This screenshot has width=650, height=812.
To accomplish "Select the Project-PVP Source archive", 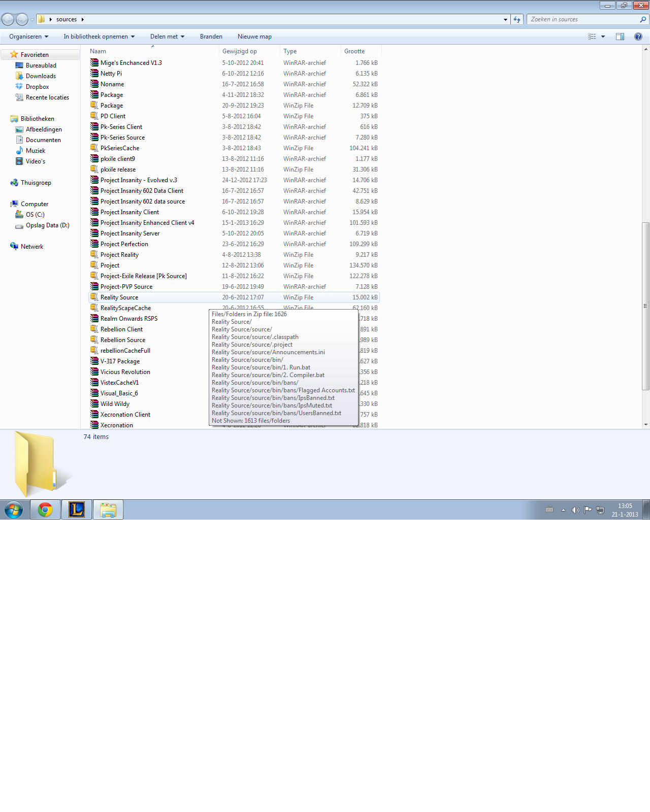I will point(234,287).
